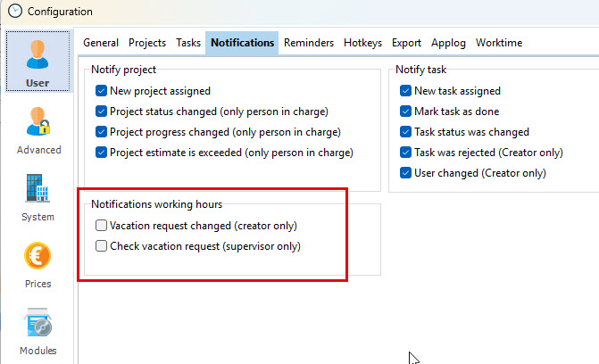Toggle Project status changed checkbox
Screen dimensions: 599x364
tap(102, 112)
